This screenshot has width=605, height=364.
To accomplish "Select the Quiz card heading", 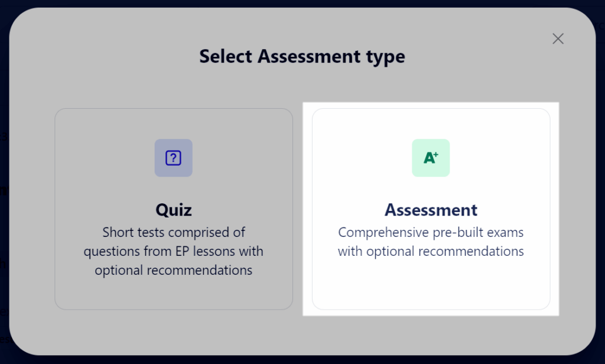I will pos(174,210).
